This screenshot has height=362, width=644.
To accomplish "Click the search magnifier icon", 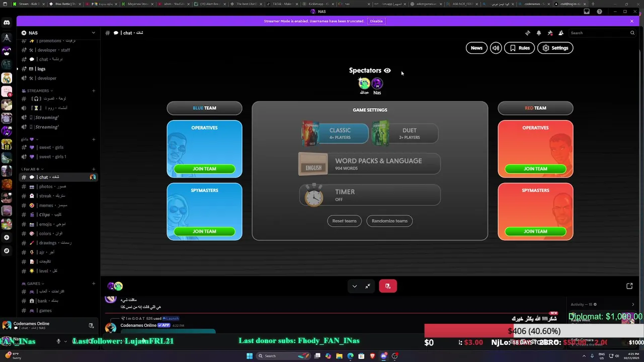I will (632, 33).
